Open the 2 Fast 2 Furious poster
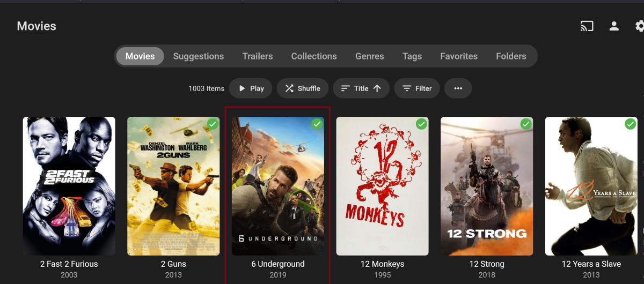 (x=69, y=186)
